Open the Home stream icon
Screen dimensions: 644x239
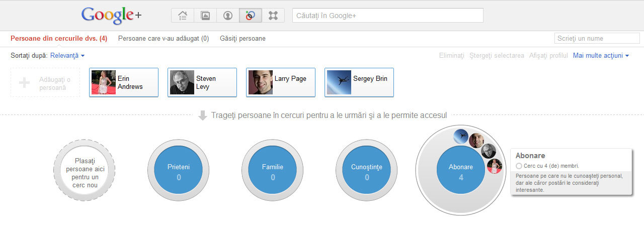click(x=183, y=16)
